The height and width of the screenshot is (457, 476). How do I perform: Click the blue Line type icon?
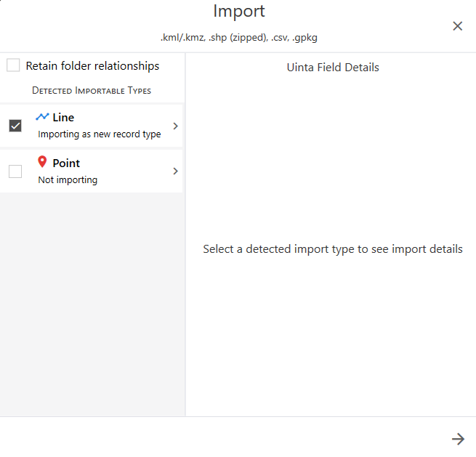pyautogui.click(x=42, y=117)
